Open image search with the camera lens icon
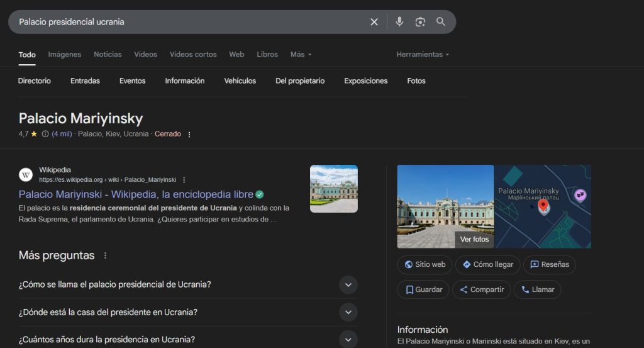Viewport: 644px width, 348px height. click(419, 22)
